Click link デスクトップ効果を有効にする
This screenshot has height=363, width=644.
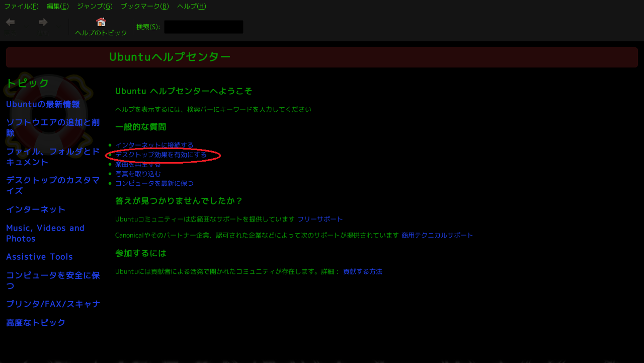point(160,155)
